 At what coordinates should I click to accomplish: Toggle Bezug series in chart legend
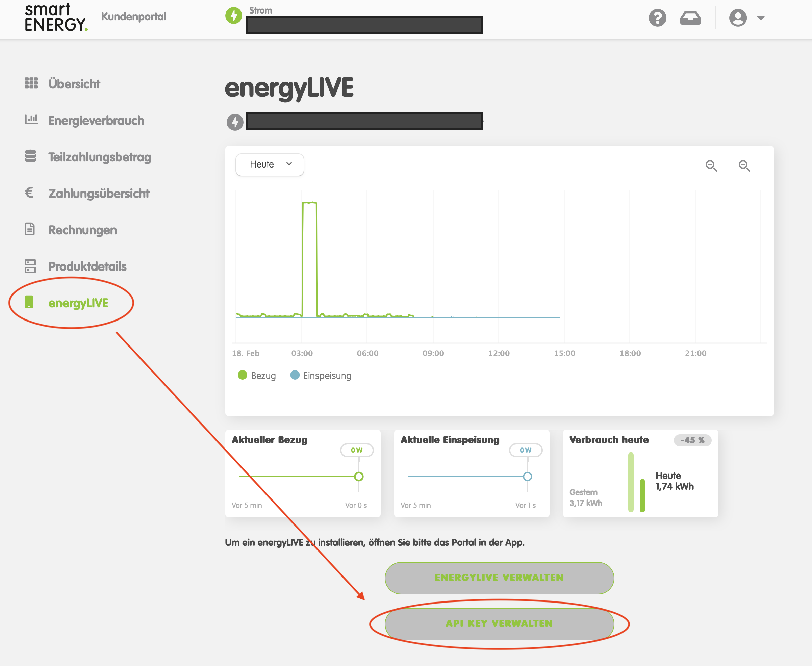(257, 375)
